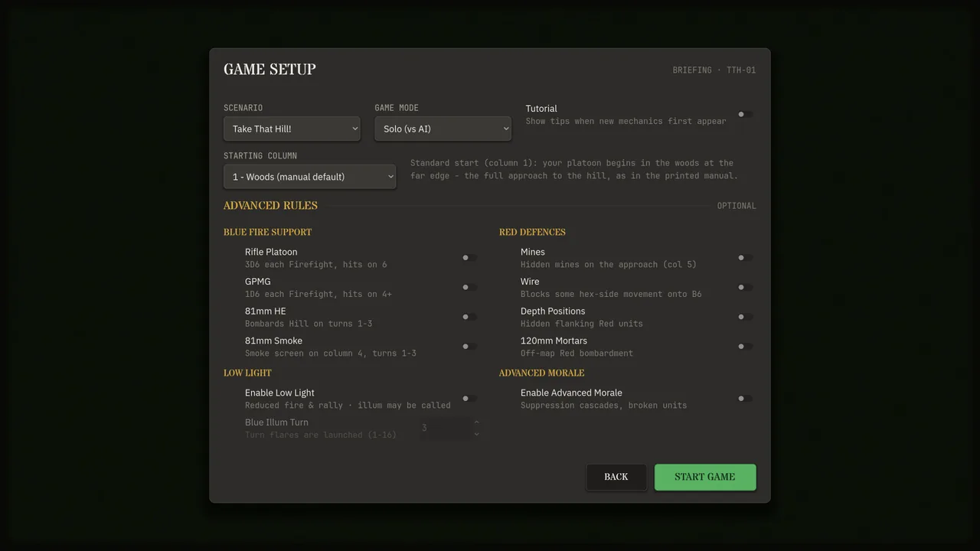Enable Depth Positions toggle

click(x=745, y=317)
